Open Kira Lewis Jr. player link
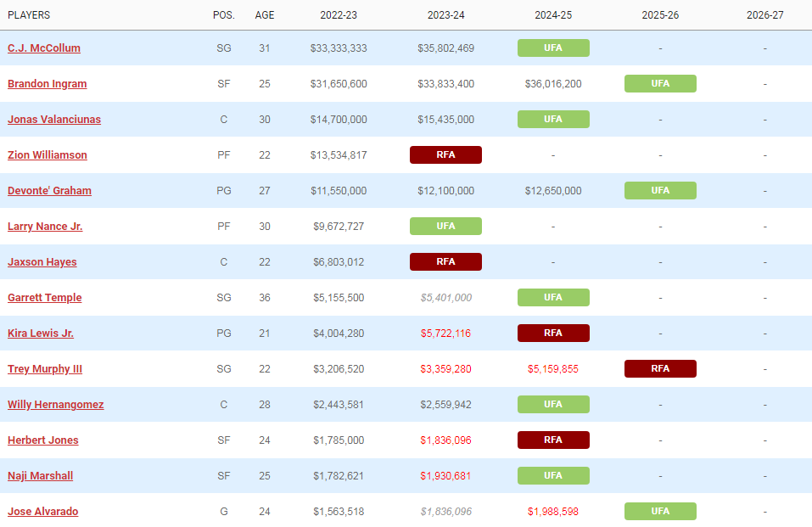The width and height of the screenshot is (812, 527). pos(41,334)
